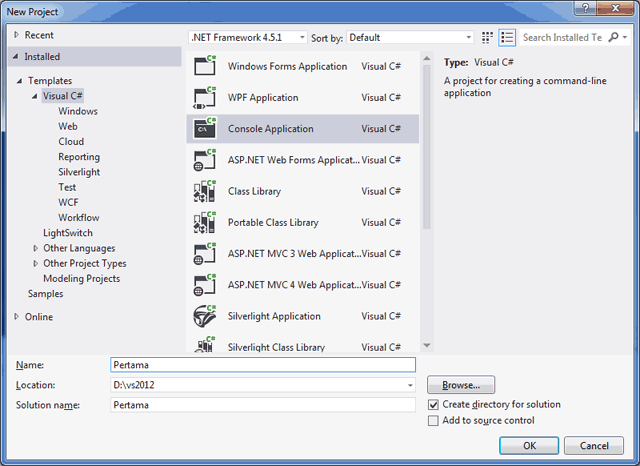Screen dimensions: 640x466
Task: Click the template list scrollbar thumb
Action: 427,147
